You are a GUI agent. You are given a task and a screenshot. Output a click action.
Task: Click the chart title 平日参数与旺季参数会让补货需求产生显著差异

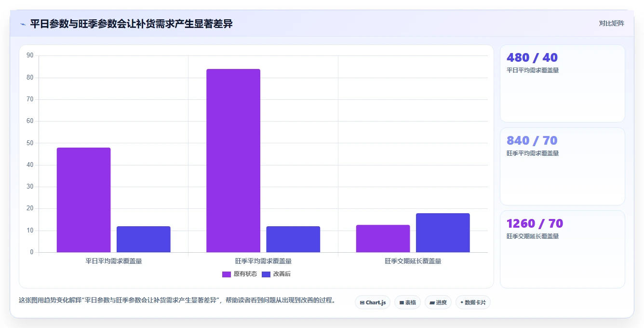point(131,24)
